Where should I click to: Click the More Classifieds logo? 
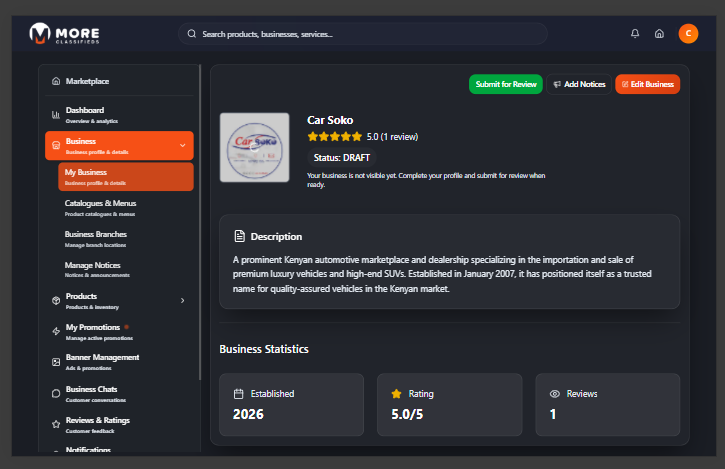pos(65,34)
